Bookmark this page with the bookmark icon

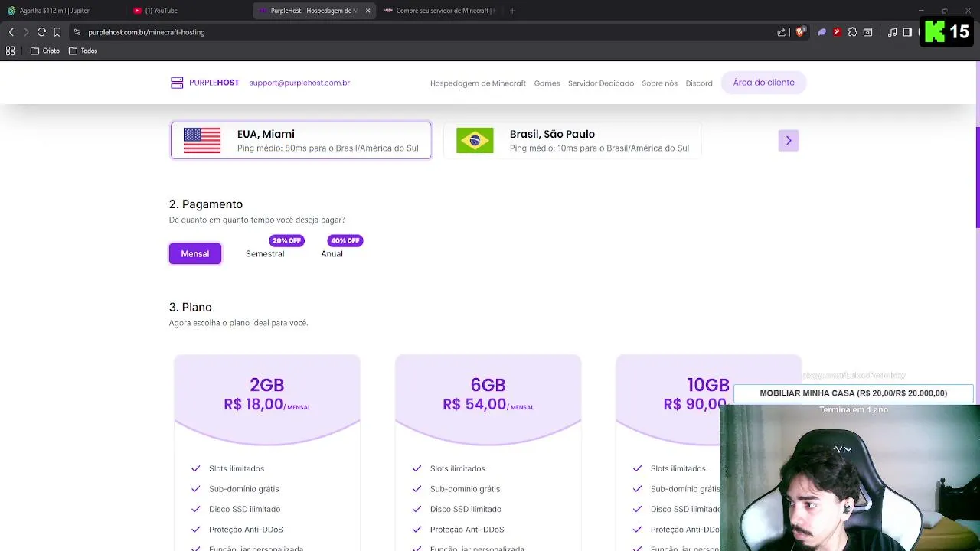pyautogui.click(x=57, y=32)
